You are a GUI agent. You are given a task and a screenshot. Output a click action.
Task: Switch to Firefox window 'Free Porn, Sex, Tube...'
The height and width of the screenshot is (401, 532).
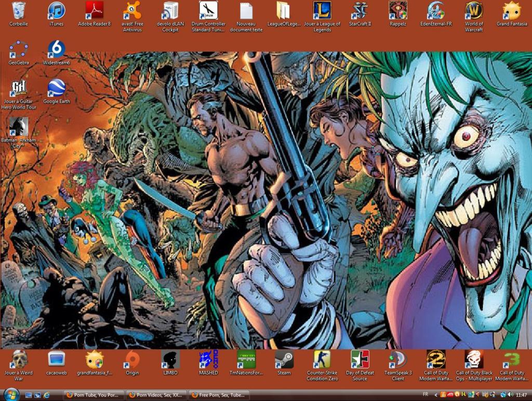tap(219, 395)
